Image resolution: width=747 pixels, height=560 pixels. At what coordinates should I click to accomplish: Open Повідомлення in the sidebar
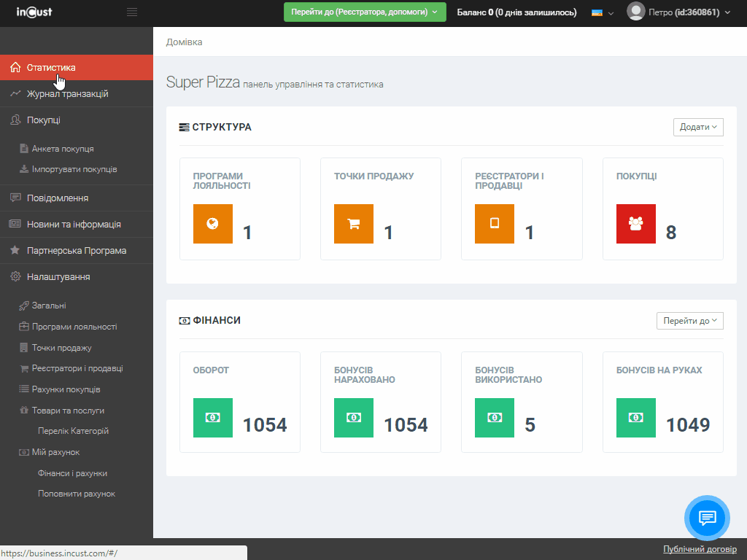coord(57,198)
